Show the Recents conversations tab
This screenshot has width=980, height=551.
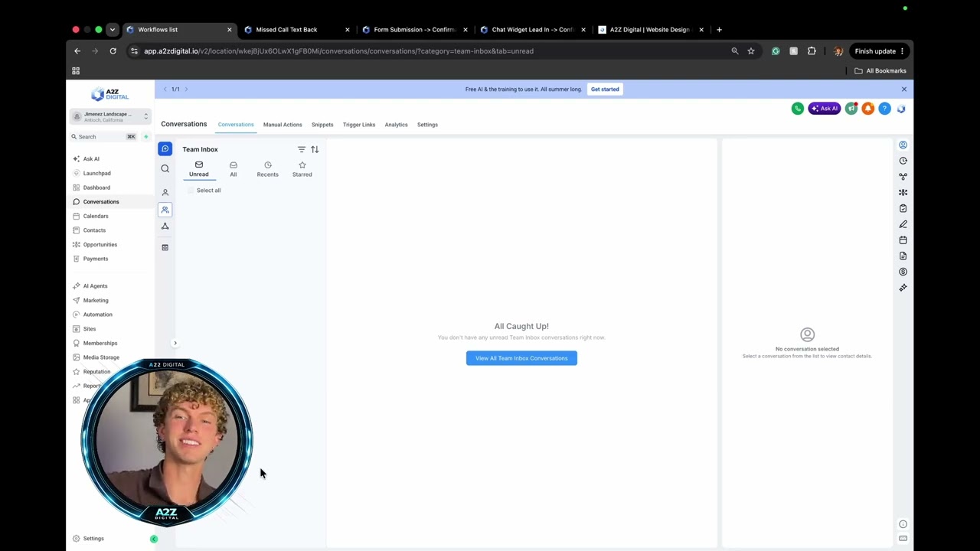coord(267,169)
